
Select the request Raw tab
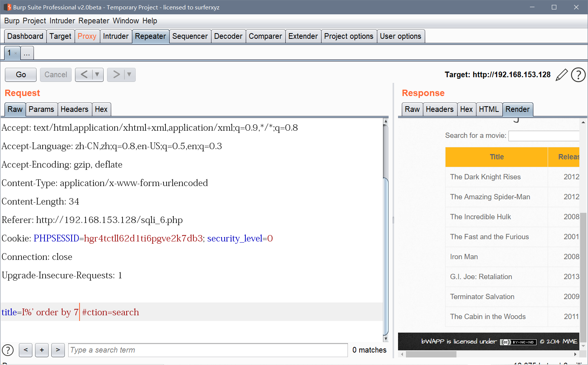15,109
